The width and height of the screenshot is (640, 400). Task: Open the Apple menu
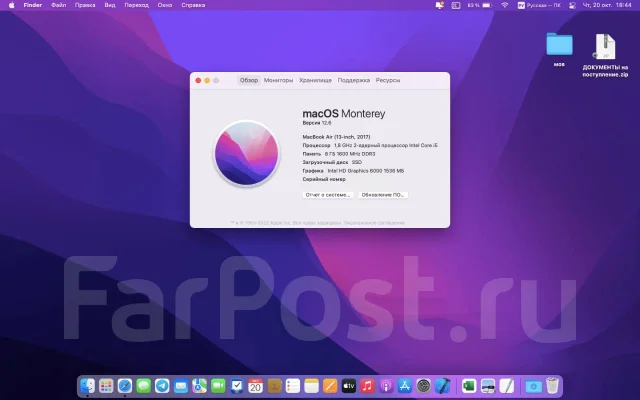click(x=11, y=5)
